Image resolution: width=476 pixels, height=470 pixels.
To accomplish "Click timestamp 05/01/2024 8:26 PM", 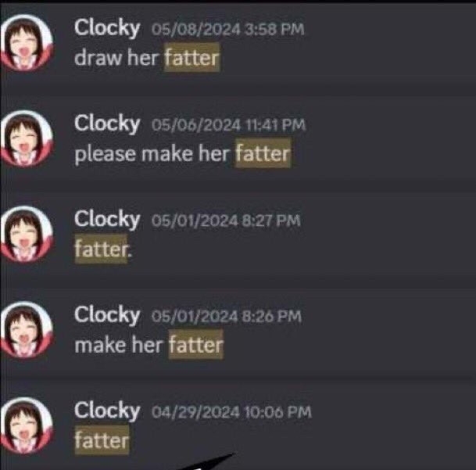I will (226, 316).
